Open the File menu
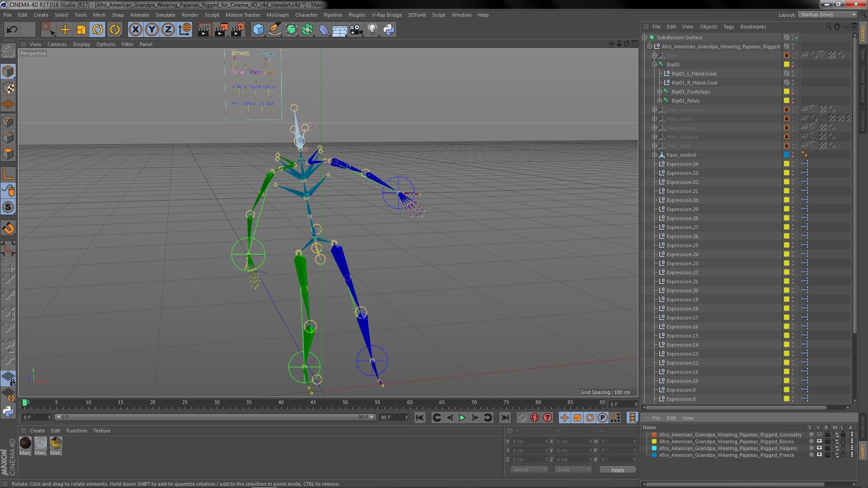The image size is (868, 488). tap(8, 15)
